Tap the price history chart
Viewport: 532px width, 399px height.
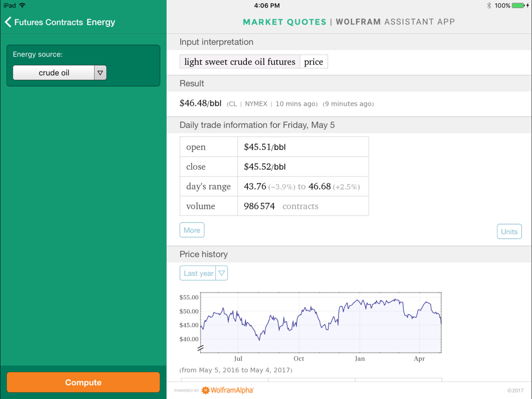(x=321, y=322)
